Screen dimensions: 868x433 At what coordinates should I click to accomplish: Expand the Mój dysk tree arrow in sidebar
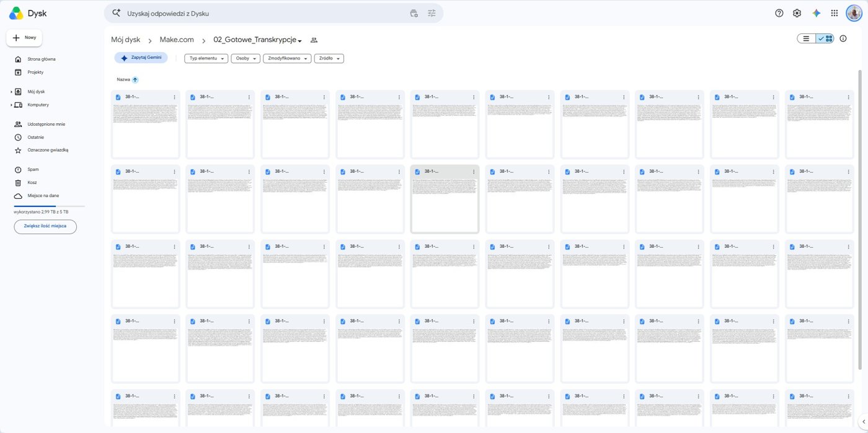pos(11,92)
